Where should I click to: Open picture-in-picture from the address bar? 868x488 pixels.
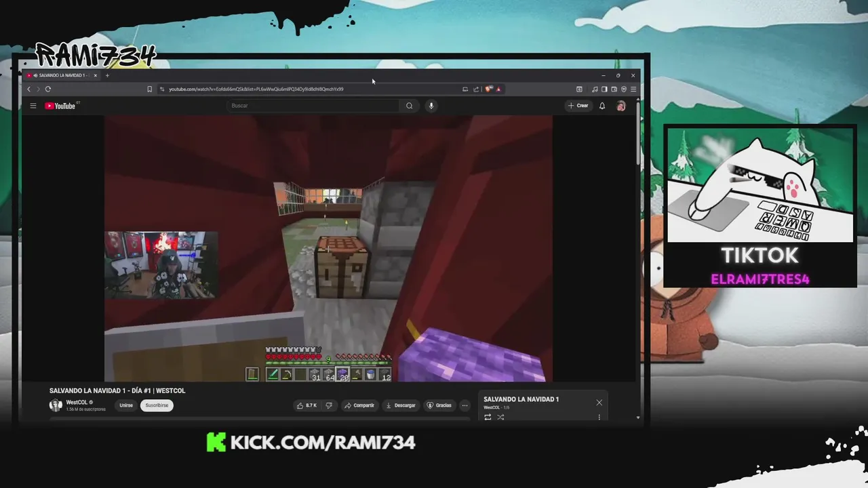[x=465, y=89]
